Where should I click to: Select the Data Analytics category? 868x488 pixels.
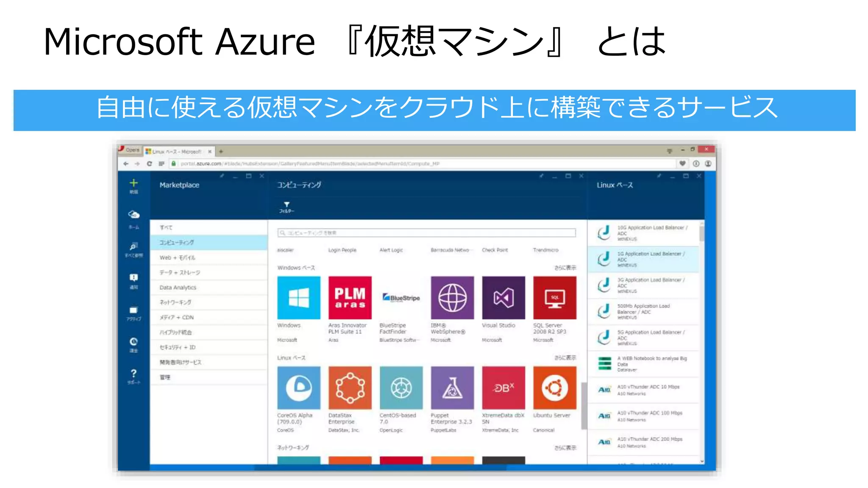[209, 287]
